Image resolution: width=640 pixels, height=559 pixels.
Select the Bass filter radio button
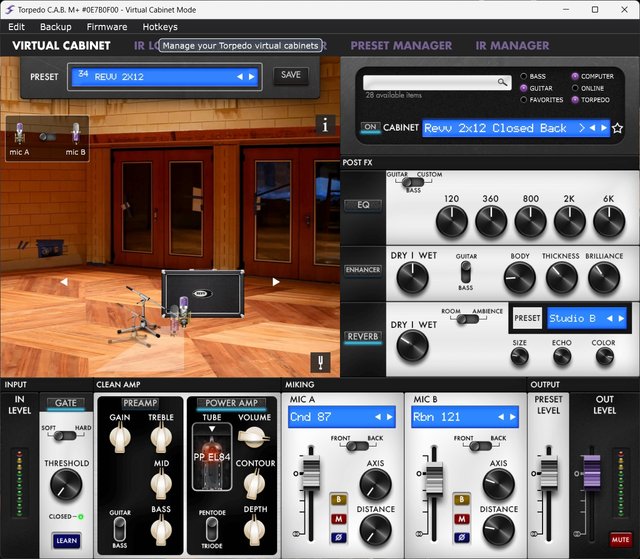coord(524,76)
